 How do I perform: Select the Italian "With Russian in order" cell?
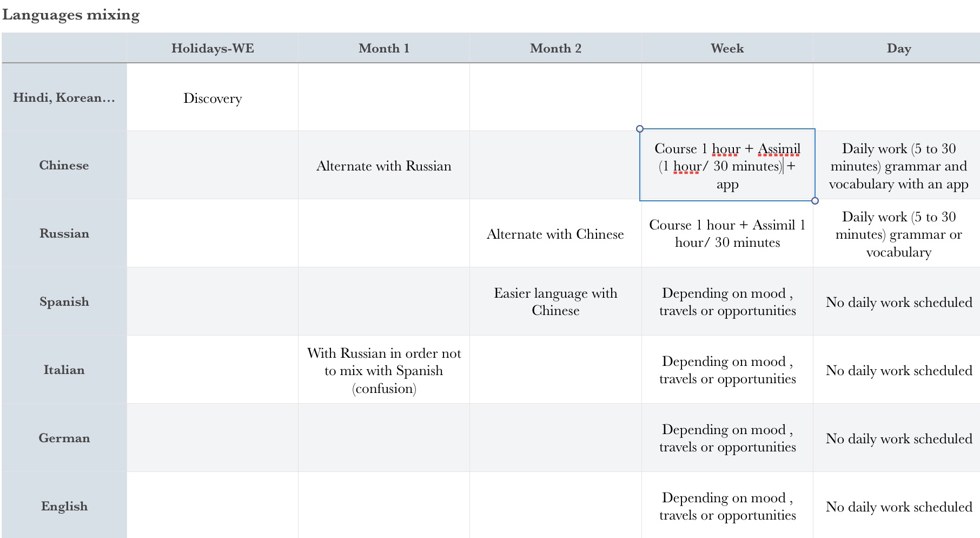[x=384, y=370]
